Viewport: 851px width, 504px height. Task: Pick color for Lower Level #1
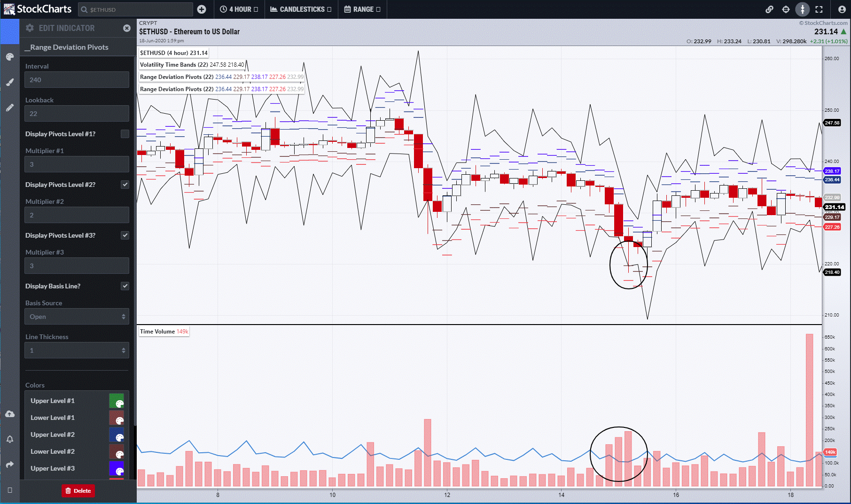pos(117,418)
